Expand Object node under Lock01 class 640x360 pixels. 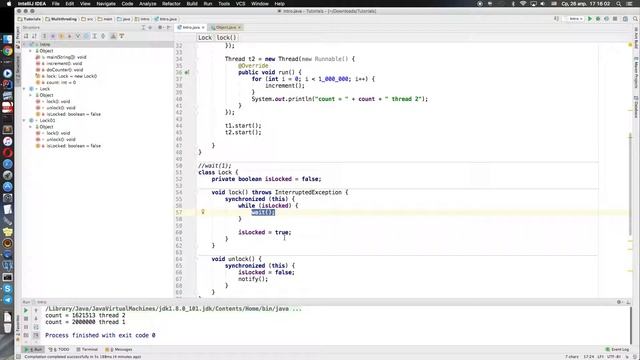(31, 127)
